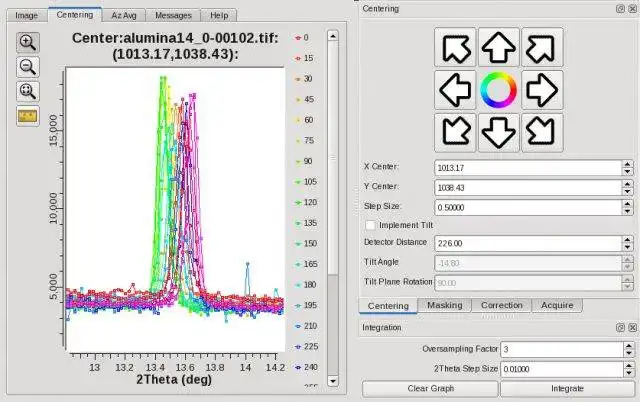This screenshot has height=402, width=640.
Task: Click the Clear Graph button
Action: [430, 389]
